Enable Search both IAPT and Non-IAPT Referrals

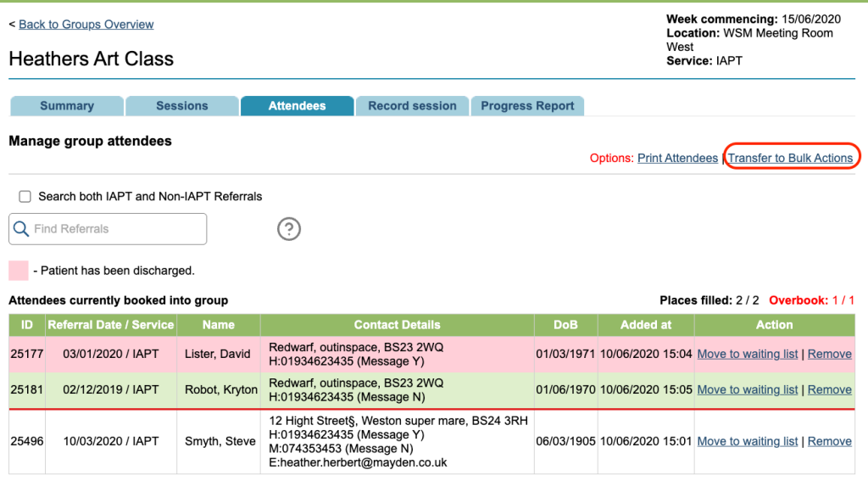click(25, 196)
